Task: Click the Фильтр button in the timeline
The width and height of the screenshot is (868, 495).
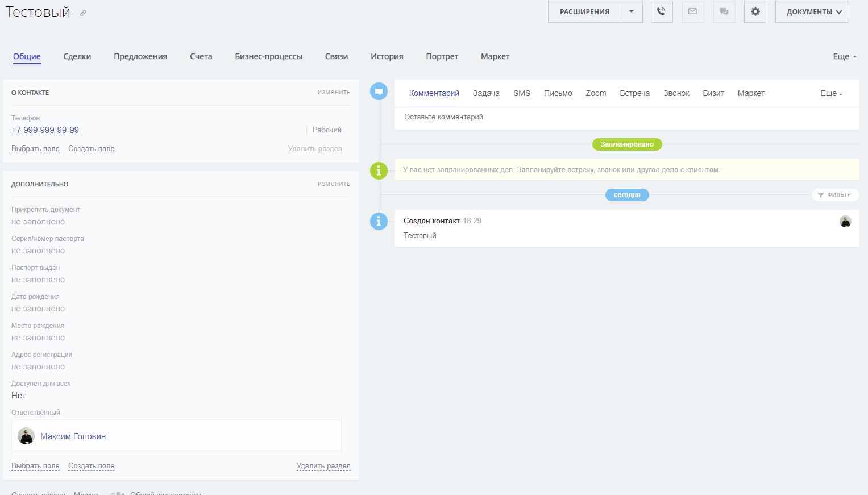Action: point(835,195)
